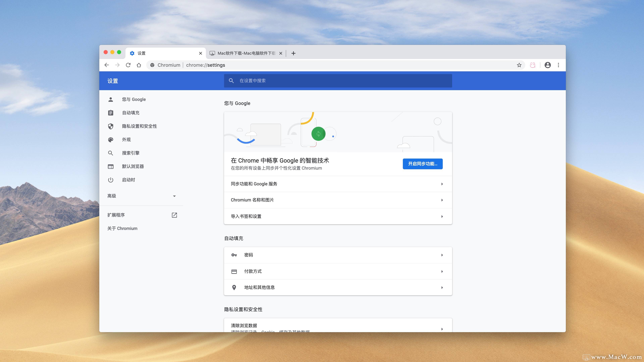644x362 pixels.
Task: Click the person icon for 您与 Google
Action: tap(111, 99)
